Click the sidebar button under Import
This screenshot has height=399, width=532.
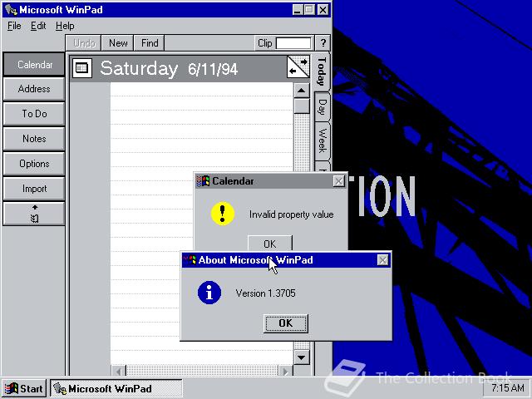tap(34, 214)
